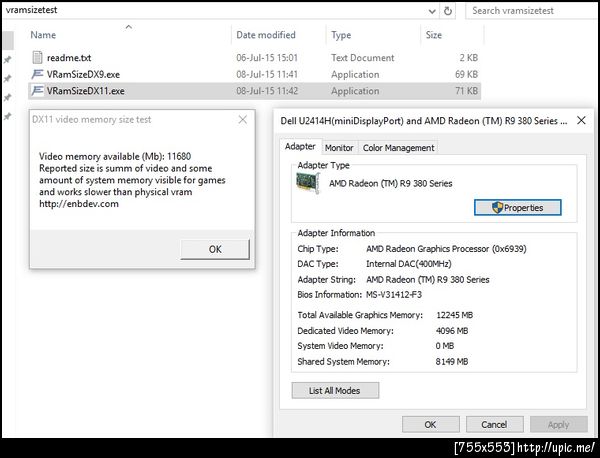Click the top pin icon in sidebar
Screen dimensions: 600x458
7,60
